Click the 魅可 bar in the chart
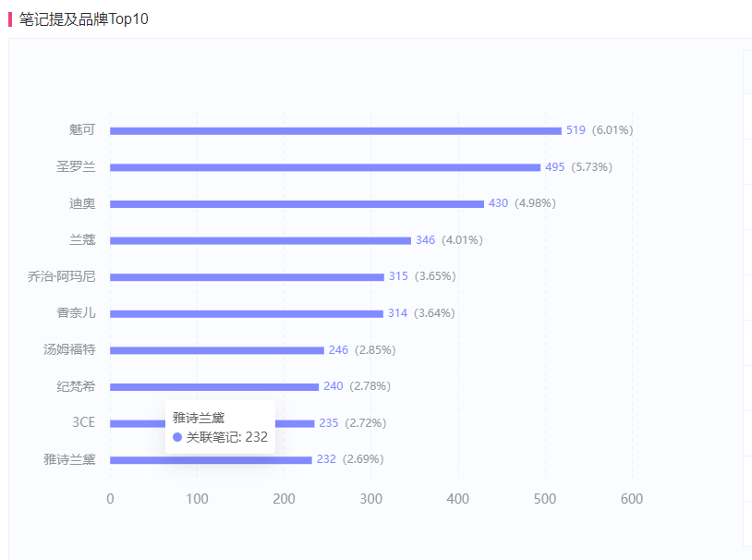Viewport: 752px width, 560px height. click(335, 130)
